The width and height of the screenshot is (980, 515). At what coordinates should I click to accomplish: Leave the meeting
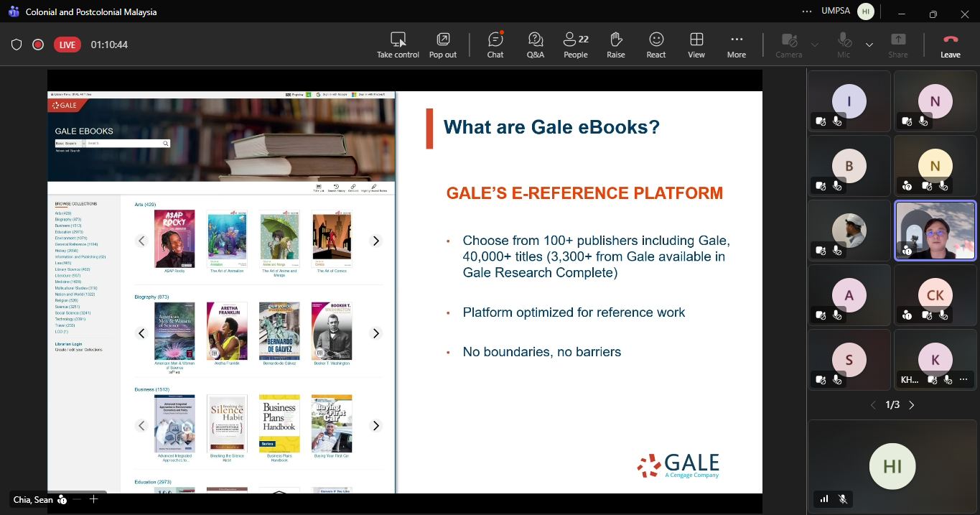[x=950, y=45]
